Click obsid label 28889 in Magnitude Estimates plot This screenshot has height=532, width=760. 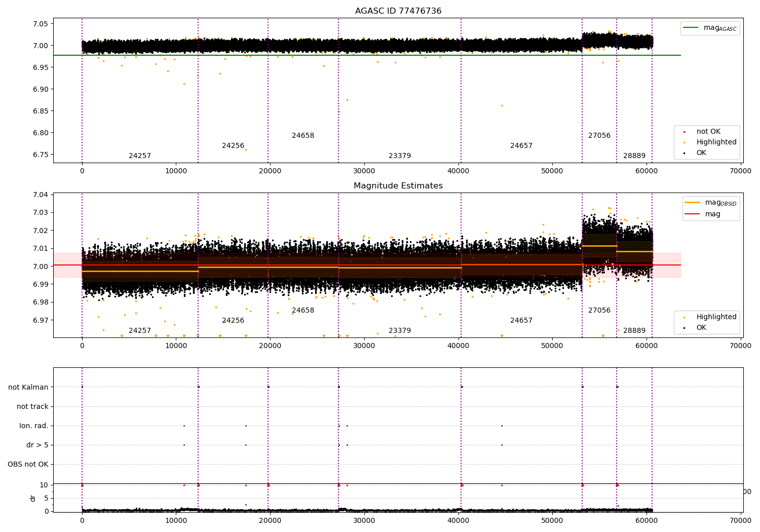(x=634, y=331)
